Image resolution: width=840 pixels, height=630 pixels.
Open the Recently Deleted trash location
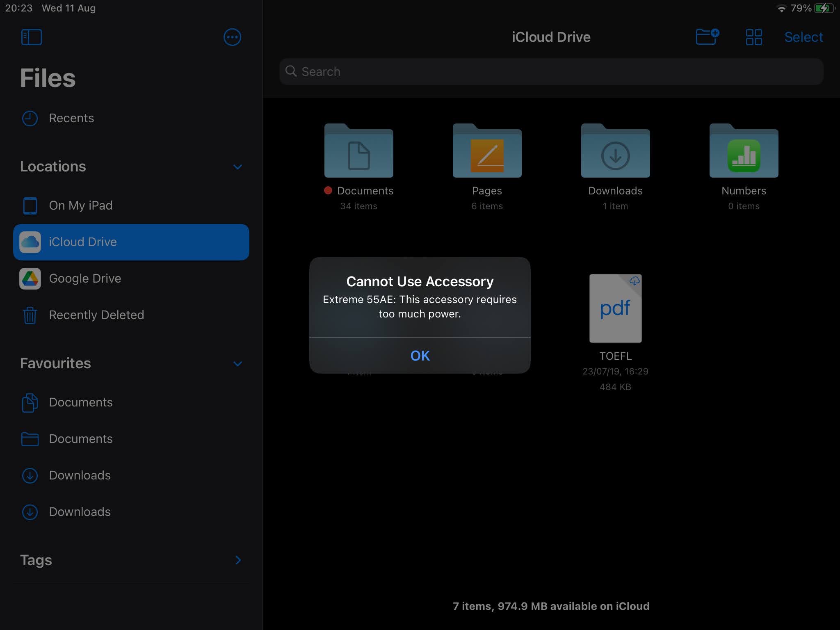[x=96, y=315]
